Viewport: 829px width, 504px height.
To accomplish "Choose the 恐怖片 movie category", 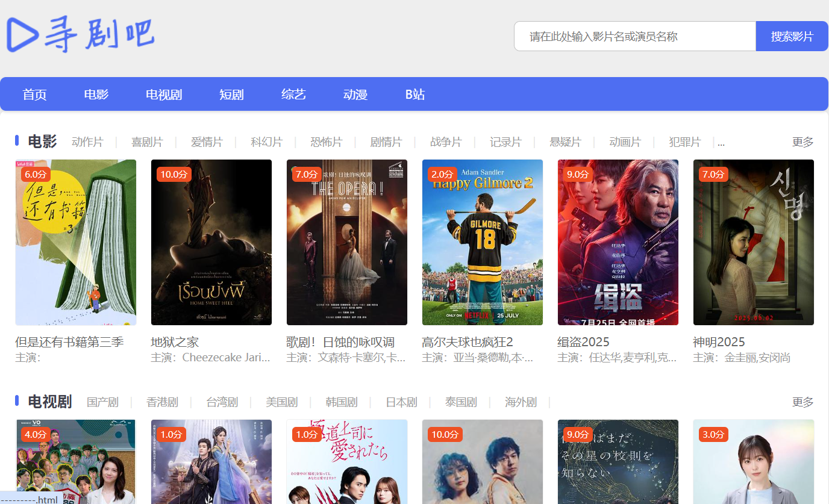I will tap(326, 142).
